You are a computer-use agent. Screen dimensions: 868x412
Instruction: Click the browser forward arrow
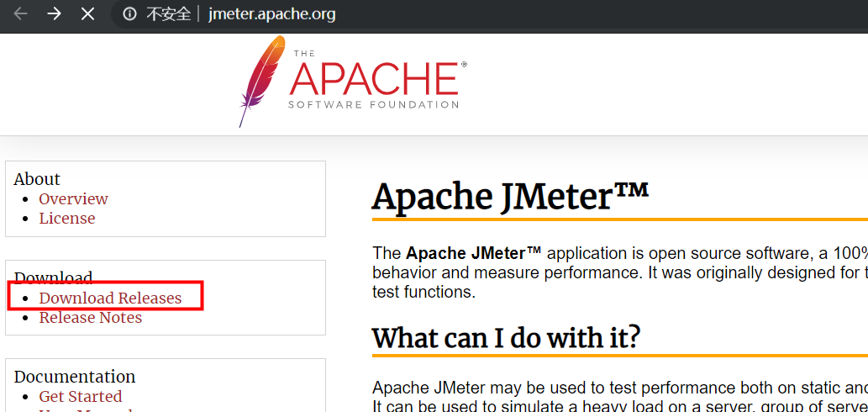54,13
